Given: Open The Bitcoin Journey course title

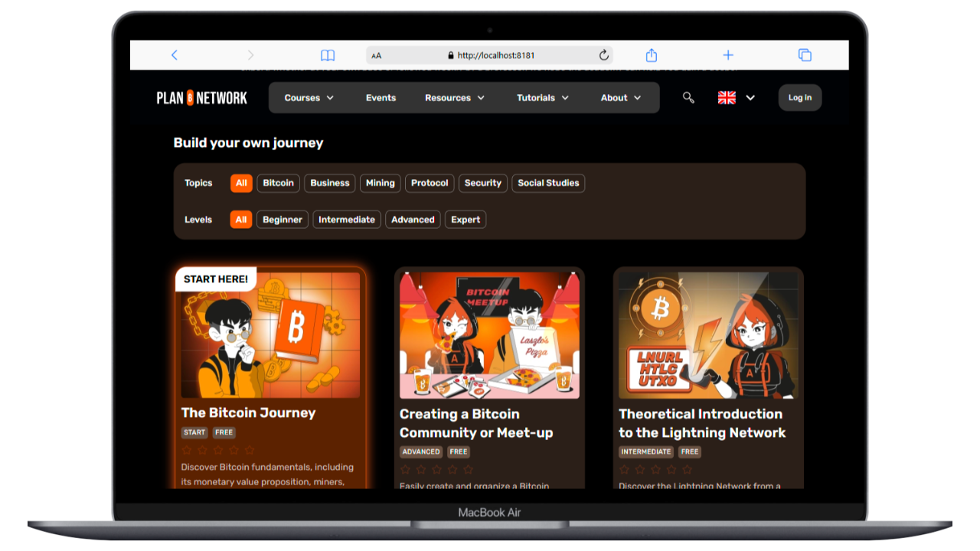Looking at the screenshot, I should click(x=248, y=412).
